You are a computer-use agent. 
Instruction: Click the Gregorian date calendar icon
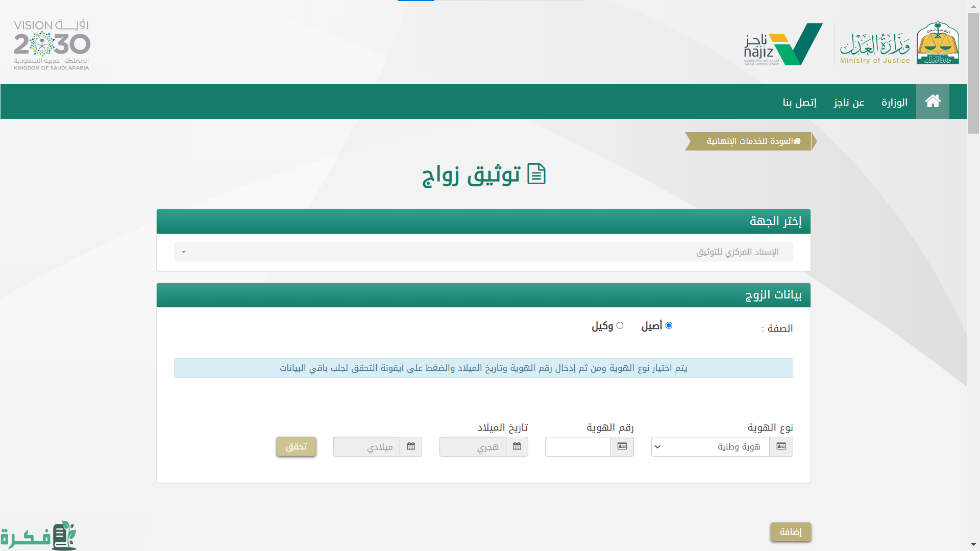click(x=411, y=446)
